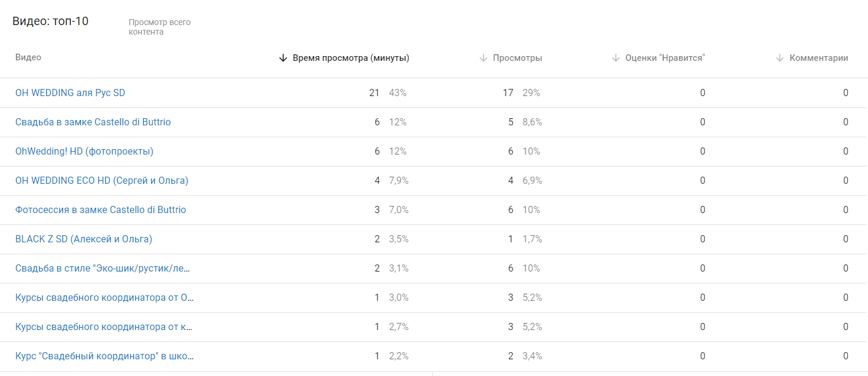Select the sort arrow beside Оценки "Нравится"
Image resolution: width=868 pixels, height=376 pixels.
(x=615, y=58)
